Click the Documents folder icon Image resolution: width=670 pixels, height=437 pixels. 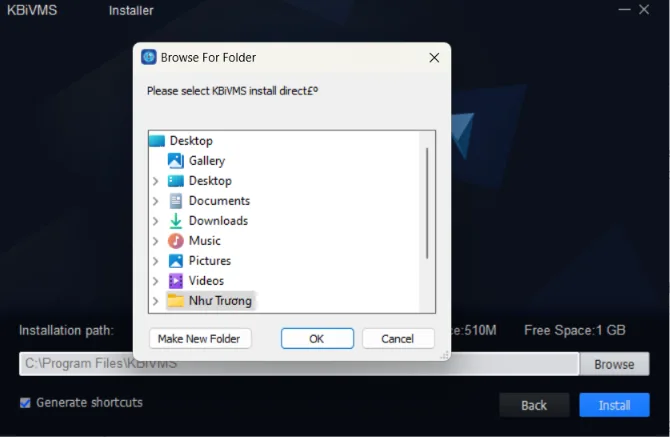pyautogui.click(x=175, y=201)
